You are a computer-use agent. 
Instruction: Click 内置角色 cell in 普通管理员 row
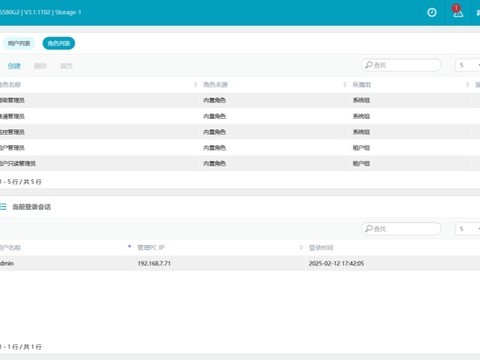pos(215,116)
